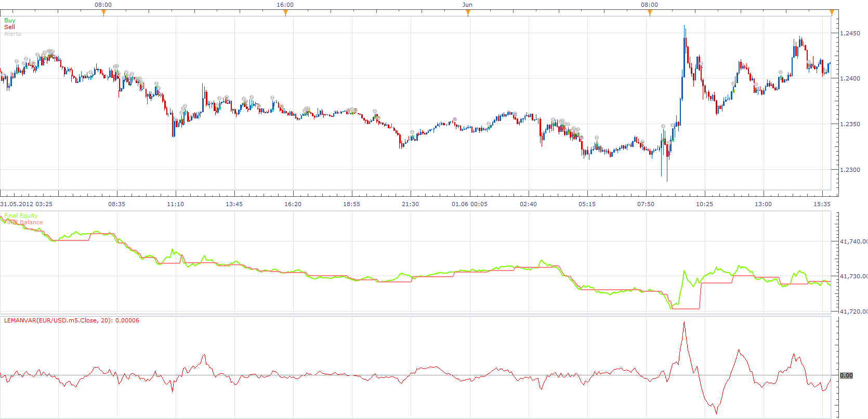The image size is (868, 419).
Task: Click the '13:00' time axis label
Action: [764, 204]
